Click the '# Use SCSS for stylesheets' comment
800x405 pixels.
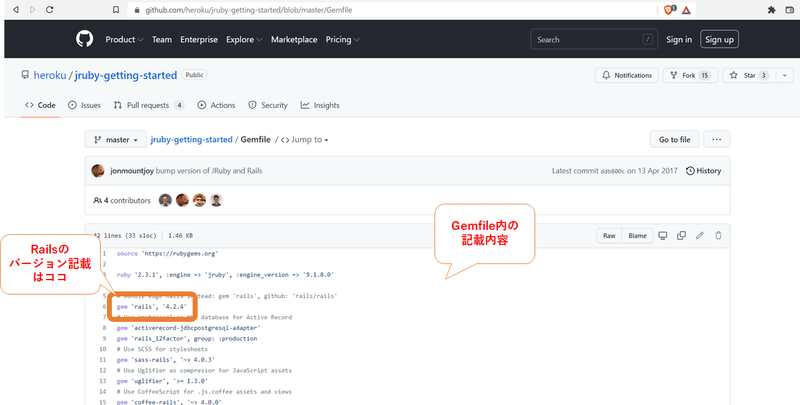tap(162, 349)
